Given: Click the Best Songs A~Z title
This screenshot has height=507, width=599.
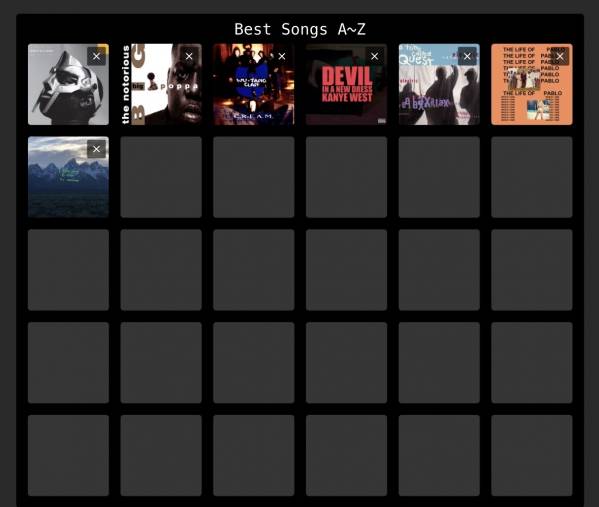Looking at the screenshot, I should click(300, 29).
